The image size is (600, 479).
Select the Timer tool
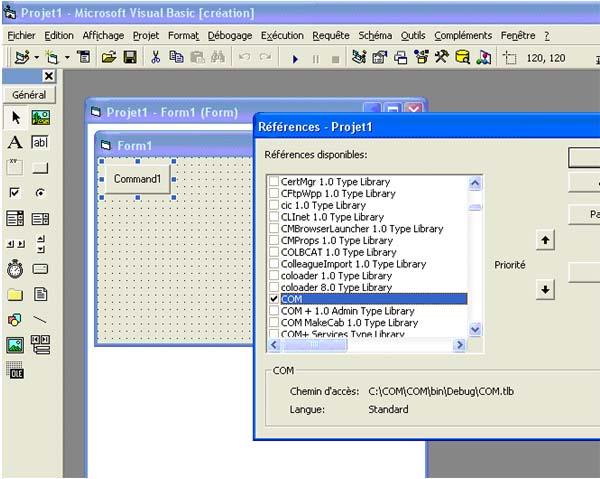15,269
